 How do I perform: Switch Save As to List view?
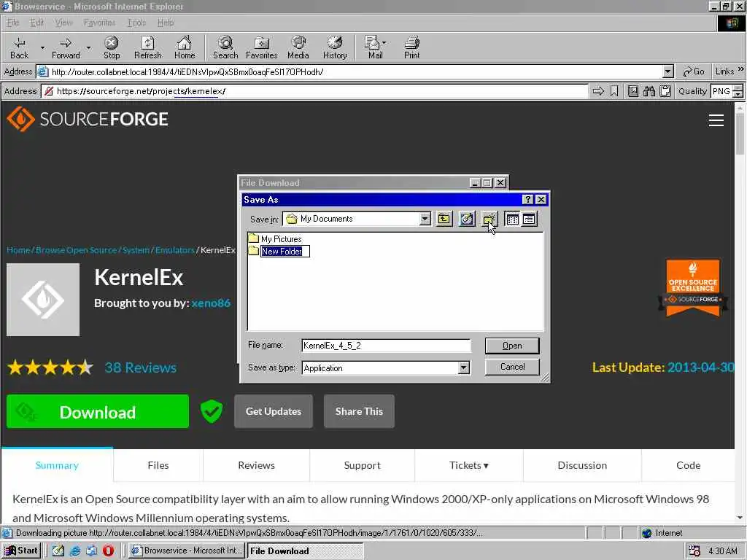pos(512,219)
